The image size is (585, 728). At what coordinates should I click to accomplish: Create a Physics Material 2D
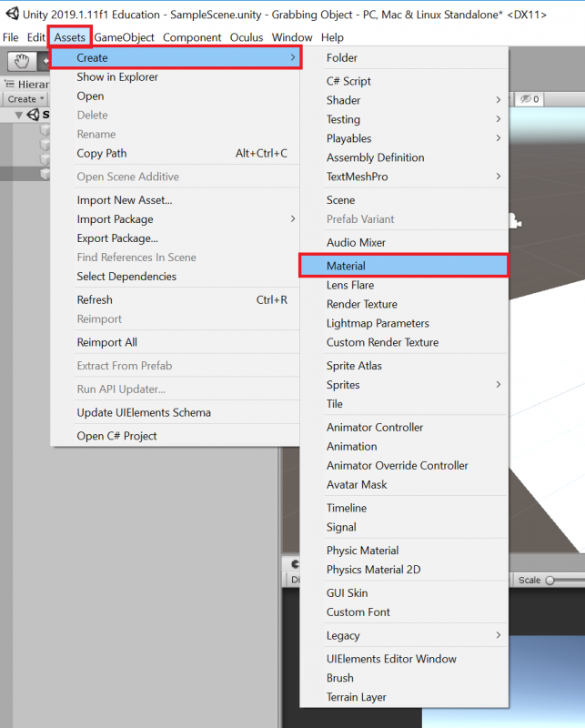pyautogui.click(x=404, y=570)
